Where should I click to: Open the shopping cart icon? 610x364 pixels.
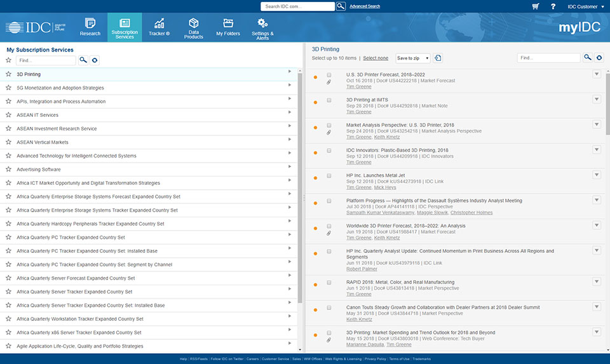coord(536,6)
